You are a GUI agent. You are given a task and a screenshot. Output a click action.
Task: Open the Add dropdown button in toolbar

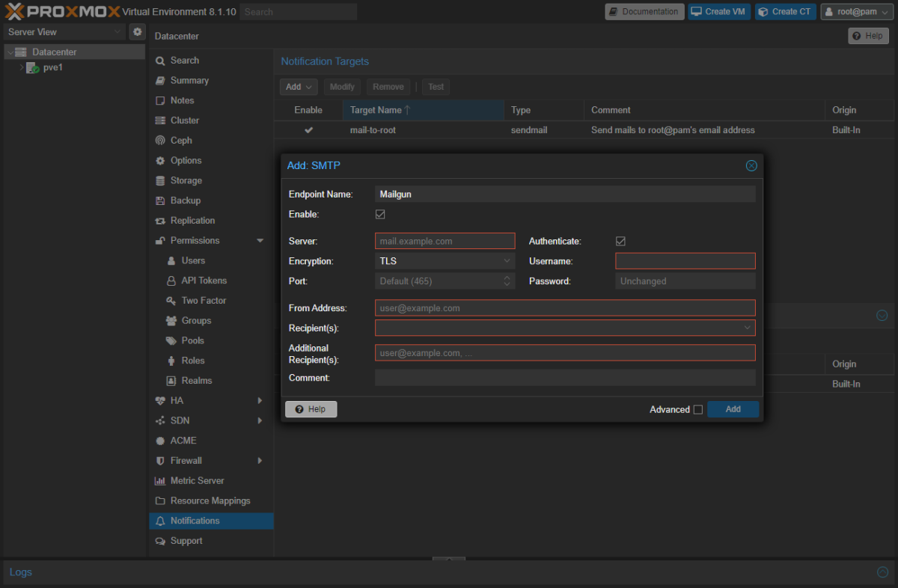tap(299, 87)
